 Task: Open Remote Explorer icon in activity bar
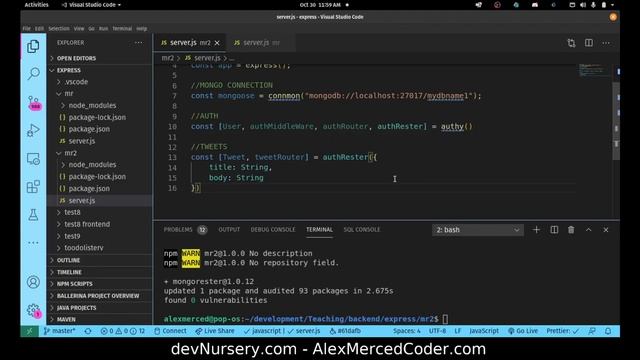click(33, 159)
